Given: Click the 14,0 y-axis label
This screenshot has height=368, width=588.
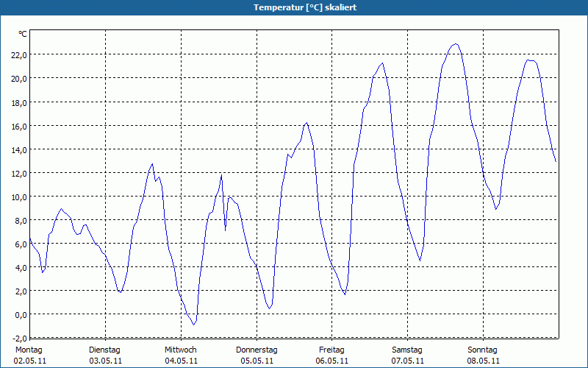Looking at the screenshot, I should coord(19,150).
